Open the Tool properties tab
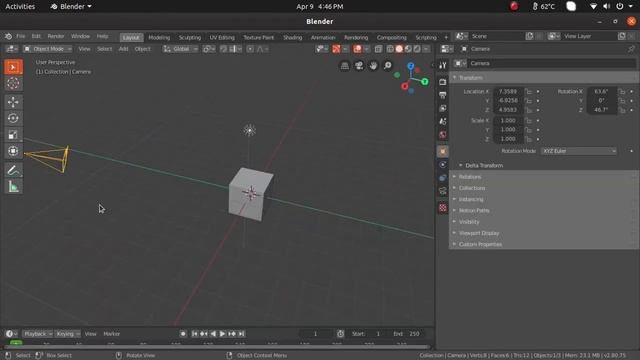The height and width of the screenshot is (360, 640). point(443,65)
